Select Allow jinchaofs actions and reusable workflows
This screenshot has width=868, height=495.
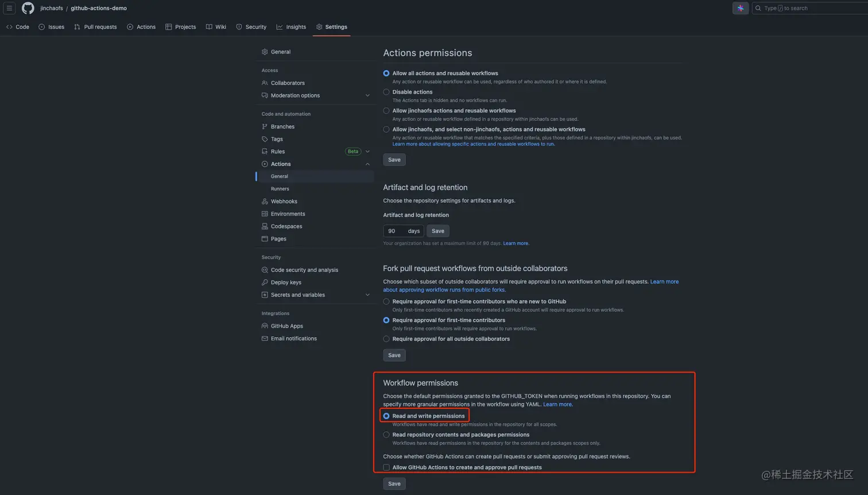386,111
